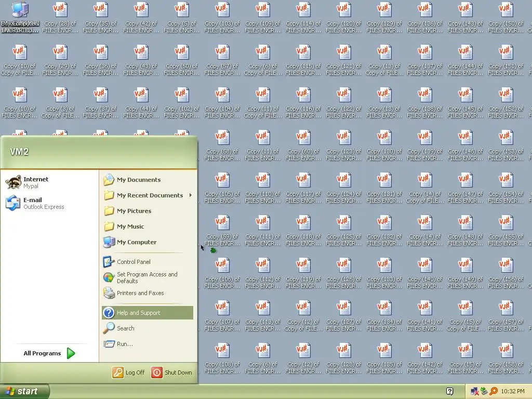The image size is (532, 399).
Task: Expand All Programs list
Action: [x=49, y=353]
